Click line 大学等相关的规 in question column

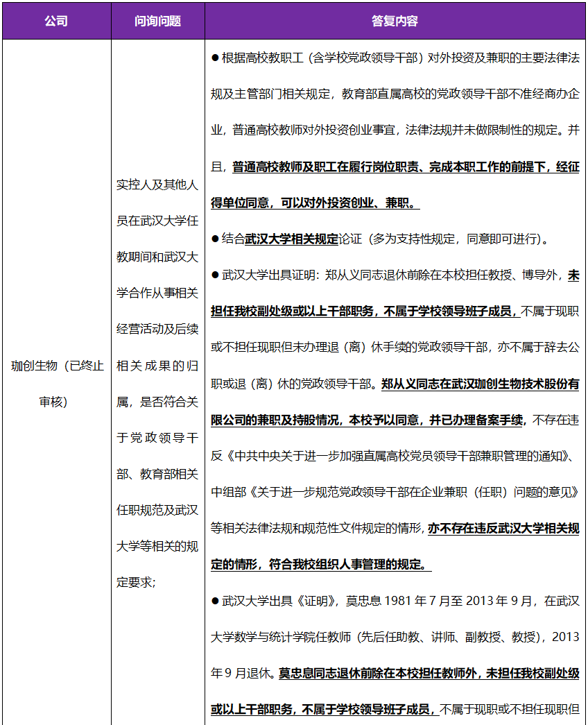pyautogui.click(x=157, y=546)
